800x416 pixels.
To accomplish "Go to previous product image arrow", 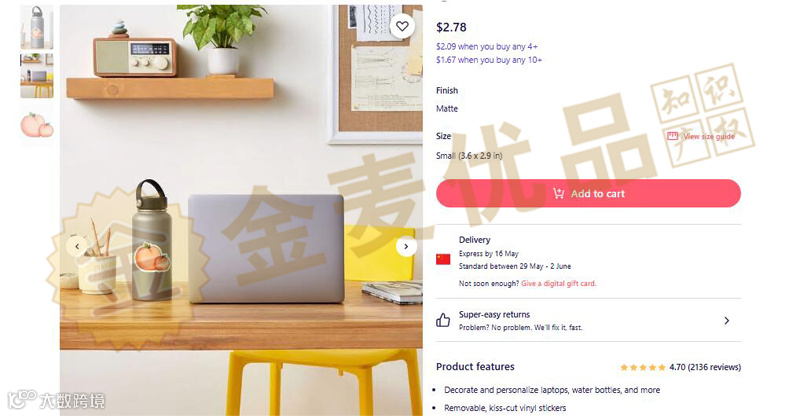I will (77, 247).
